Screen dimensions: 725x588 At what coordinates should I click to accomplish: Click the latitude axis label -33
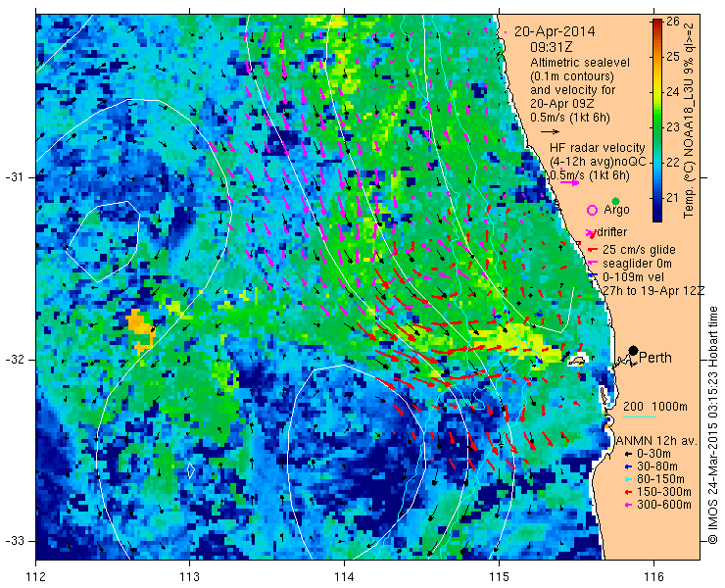(15, 541)
